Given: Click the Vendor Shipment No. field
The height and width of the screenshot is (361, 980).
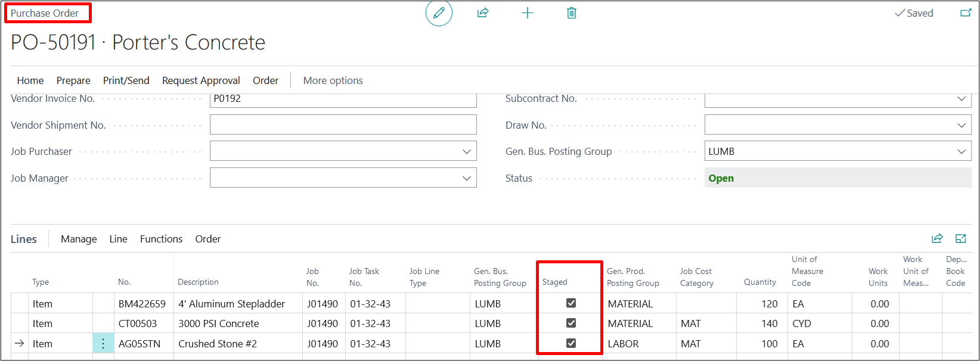Looking at the screenshot, I should pos(343,125).
